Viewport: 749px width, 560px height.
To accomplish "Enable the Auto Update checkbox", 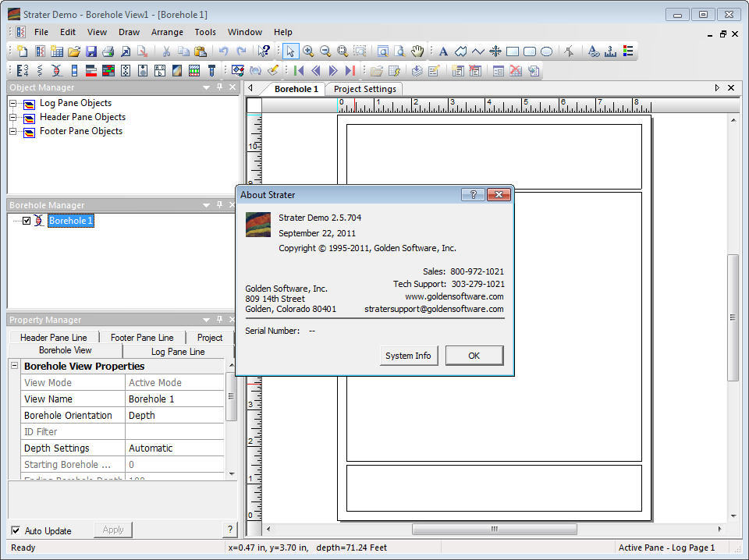I will 16,530.
